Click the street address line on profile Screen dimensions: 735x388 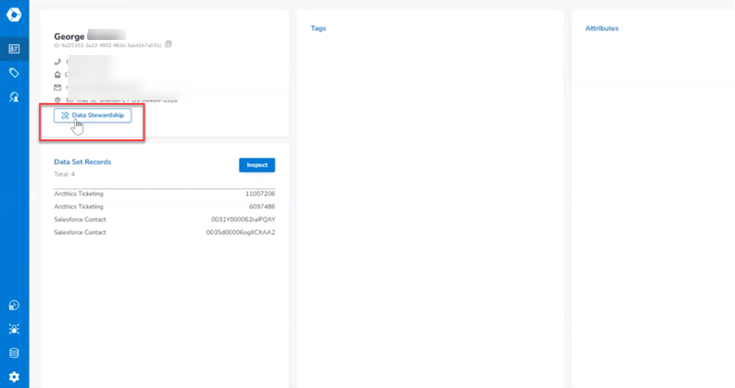122,100
